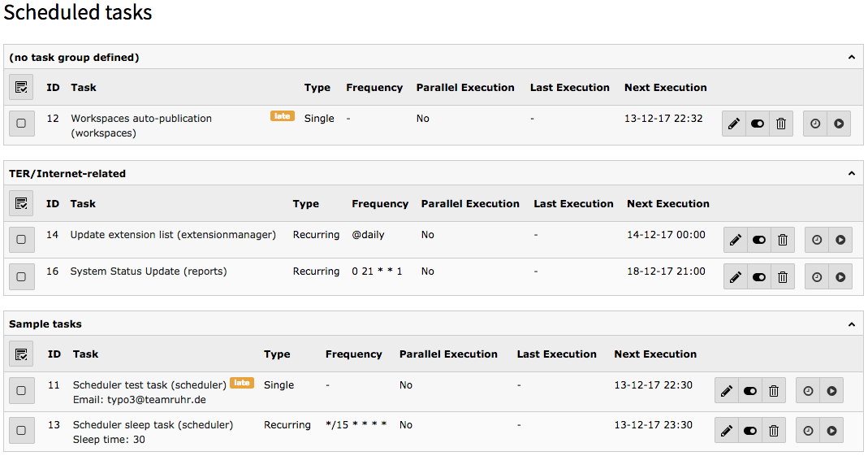
Task: Disable the Workspaces auto-publication task toggle
Action: coord(758,124)
